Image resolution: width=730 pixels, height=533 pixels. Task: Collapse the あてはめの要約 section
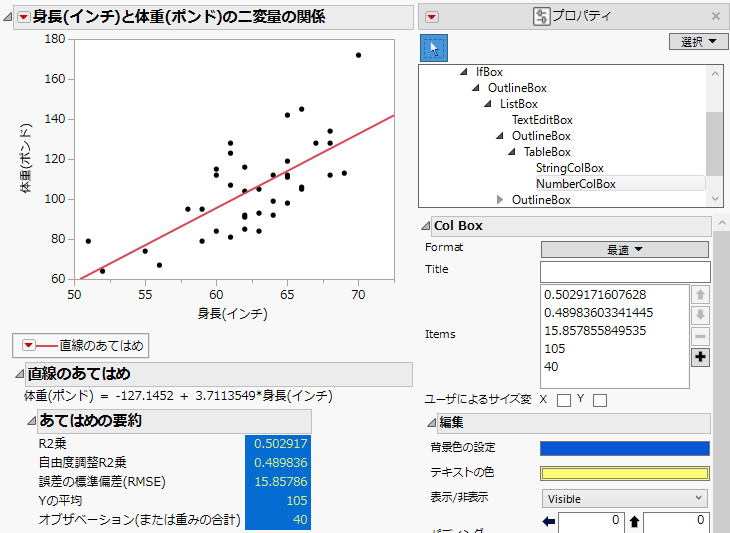point(31,420)
